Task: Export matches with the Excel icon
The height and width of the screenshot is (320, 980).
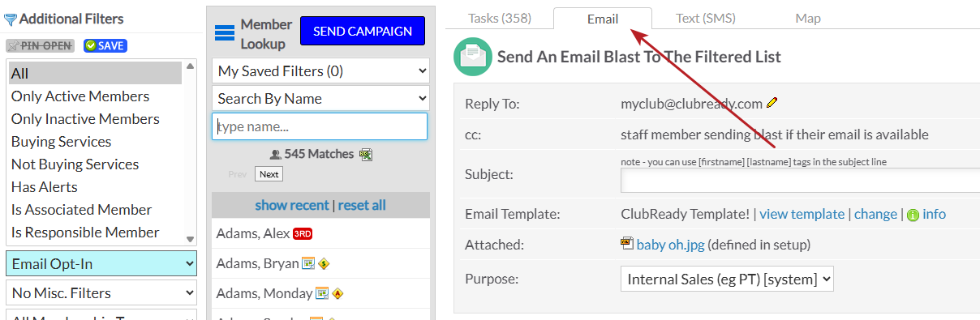Action: (366, 154)
